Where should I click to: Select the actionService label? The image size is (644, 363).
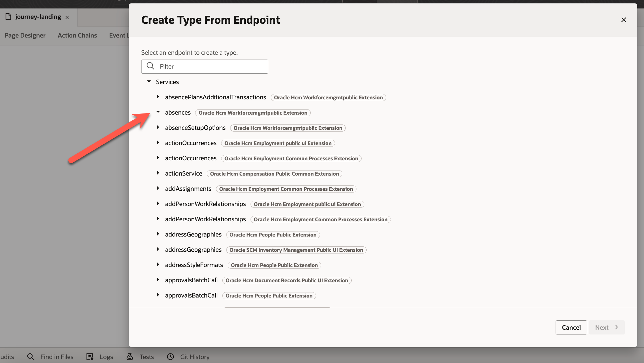point(184,173)
